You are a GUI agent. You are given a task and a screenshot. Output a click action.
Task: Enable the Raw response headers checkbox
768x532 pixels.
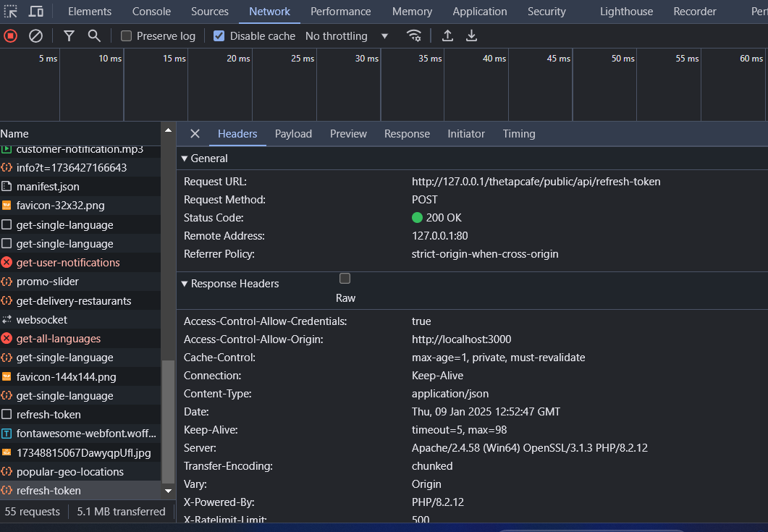(345, 279)
